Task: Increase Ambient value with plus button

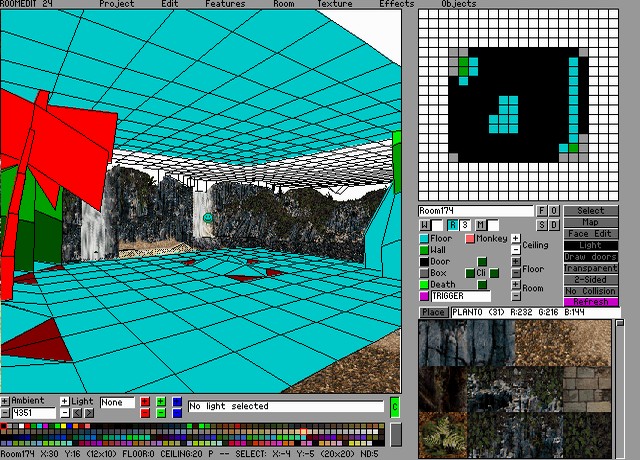Action: 5,402
